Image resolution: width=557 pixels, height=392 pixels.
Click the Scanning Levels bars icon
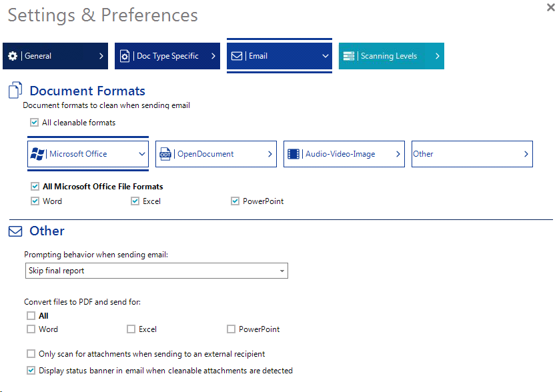348,56
